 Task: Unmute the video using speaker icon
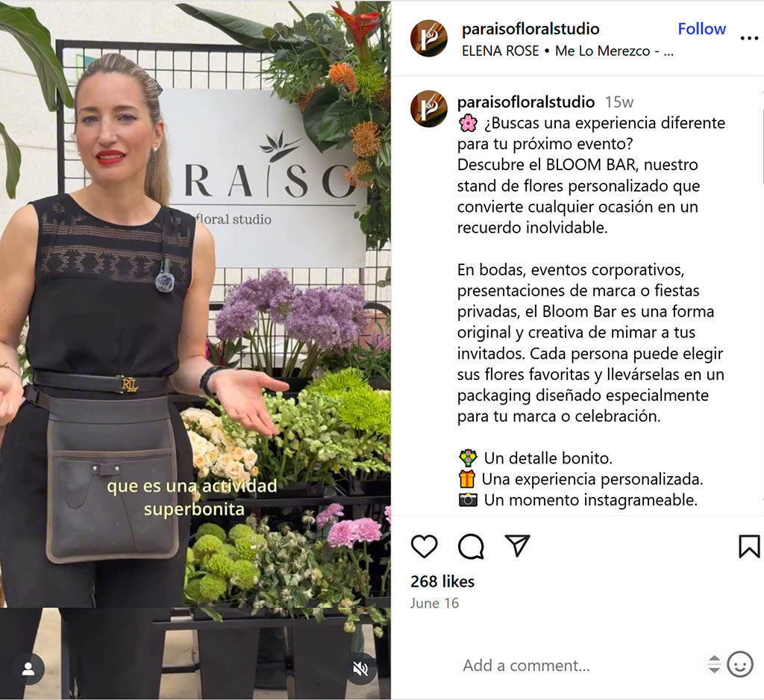360,669
